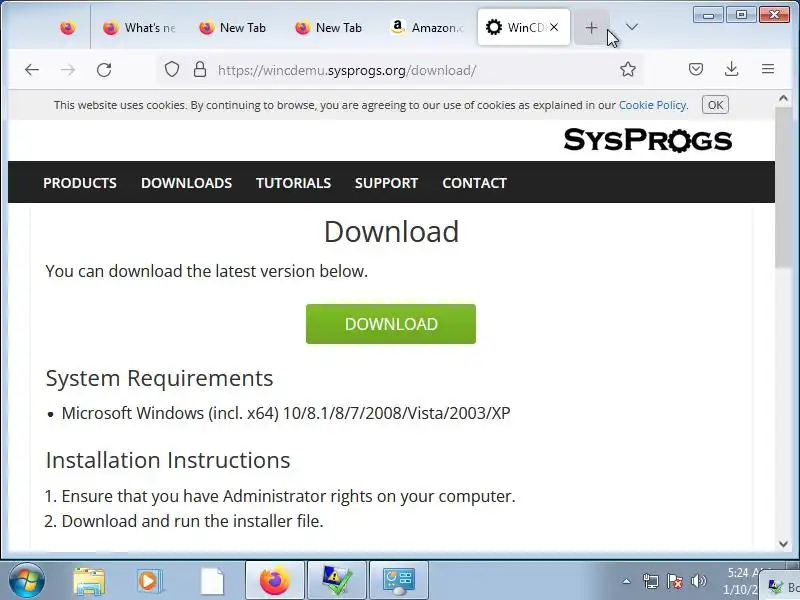This screenshot has height=600, width=800.
Task: Open the Firefox hamburger menu
Action: [x=768, y=69]
